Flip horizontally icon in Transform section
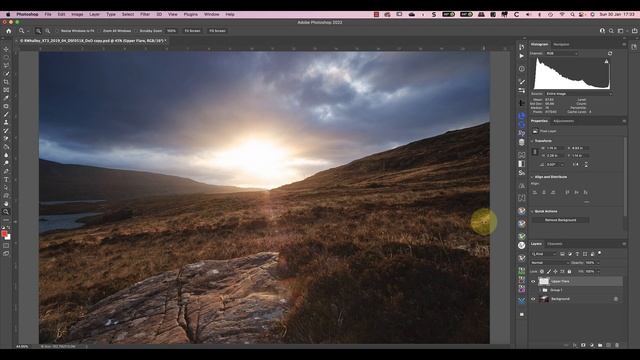Image resolution: width=640 pixels, height=360 pixels. (x=576, y=164)
